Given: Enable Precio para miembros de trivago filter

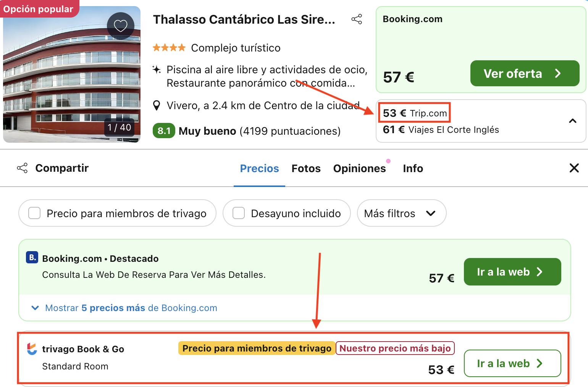Looking at the screenshot, I should click(34, 213).
